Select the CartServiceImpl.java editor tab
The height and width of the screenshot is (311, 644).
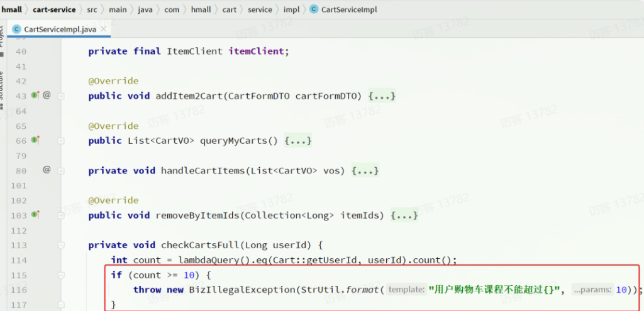pyautogui.click(x=60, y=30)
